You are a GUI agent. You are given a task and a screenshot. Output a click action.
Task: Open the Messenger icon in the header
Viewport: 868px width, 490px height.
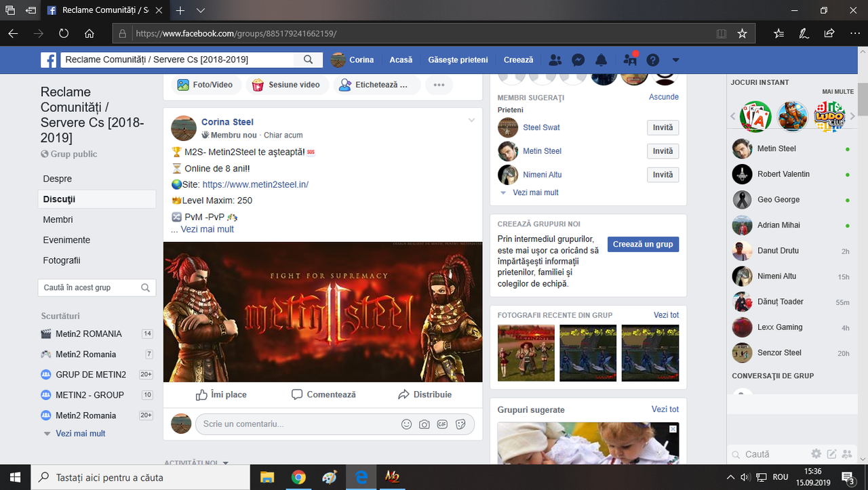coord(578,60)
